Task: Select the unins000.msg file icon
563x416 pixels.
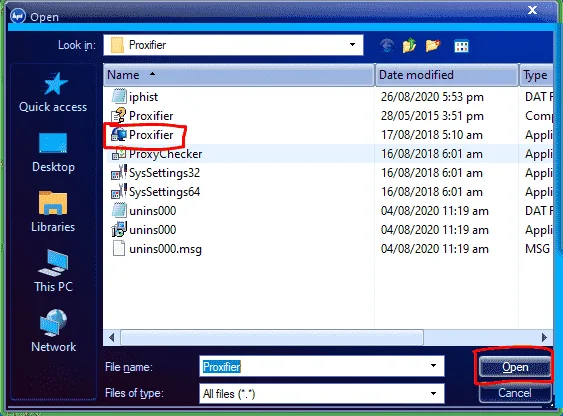Action: [x=119, y=249]
